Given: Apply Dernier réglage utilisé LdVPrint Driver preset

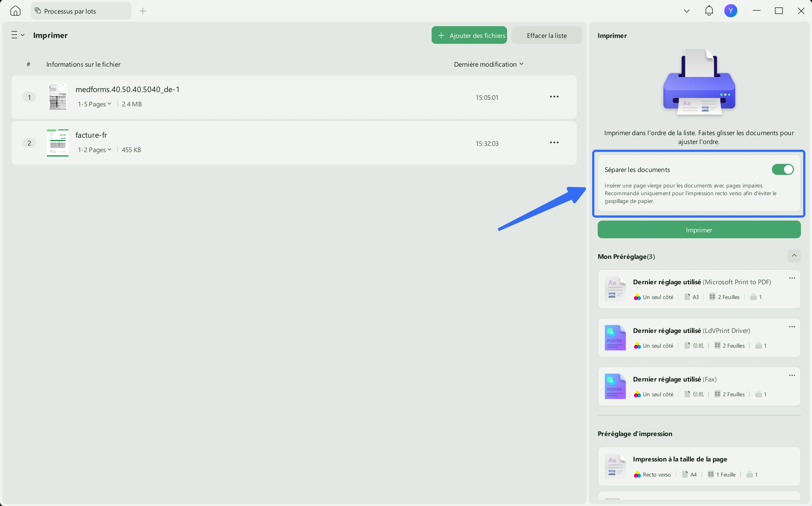Looking at the screenshot, I should coord(699,338).
